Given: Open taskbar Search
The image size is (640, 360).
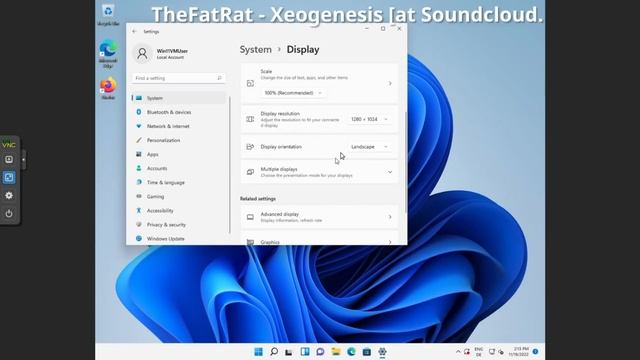Looking at the screenshot, I should click(274, 351).
